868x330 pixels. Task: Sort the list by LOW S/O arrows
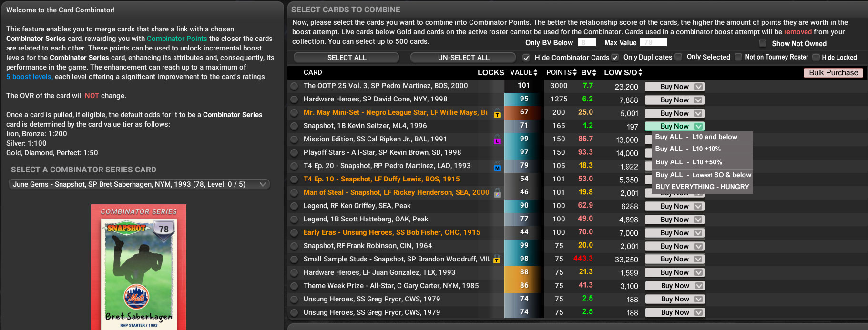coord(640,72)
